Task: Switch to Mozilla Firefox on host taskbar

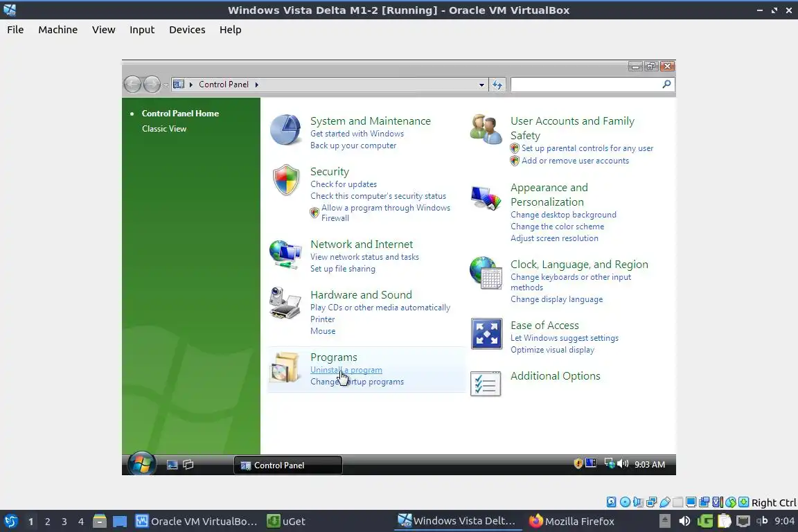Action: (572, 522)
